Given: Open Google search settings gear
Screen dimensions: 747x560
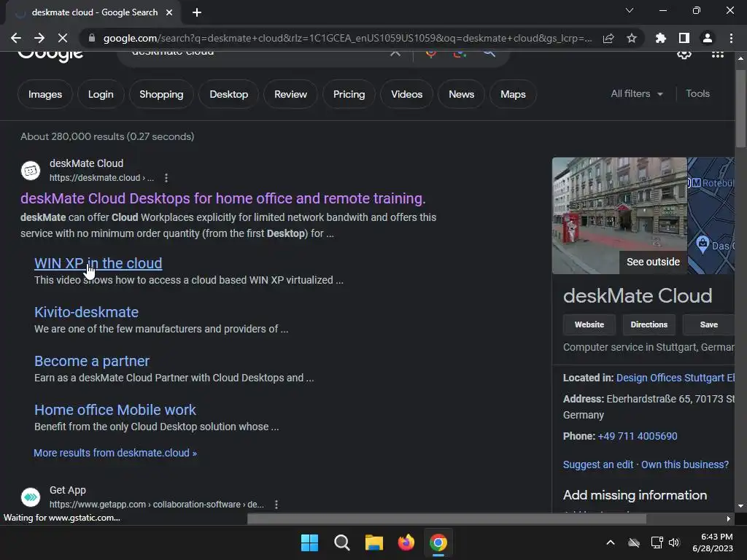Looking at the screenshot, I should [684, 54].
